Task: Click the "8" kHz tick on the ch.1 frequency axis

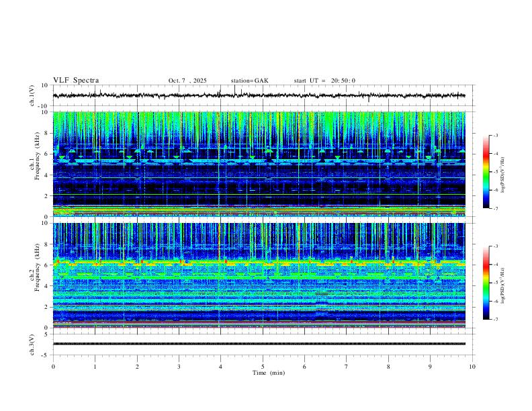Action: pyautogui.click(x=47, y=133)
